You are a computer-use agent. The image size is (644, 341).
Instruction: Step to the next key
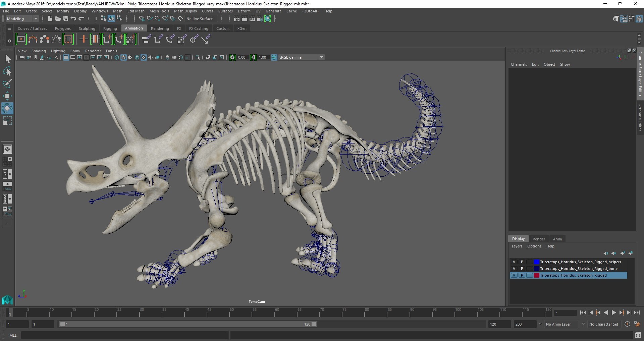point(621,312)
